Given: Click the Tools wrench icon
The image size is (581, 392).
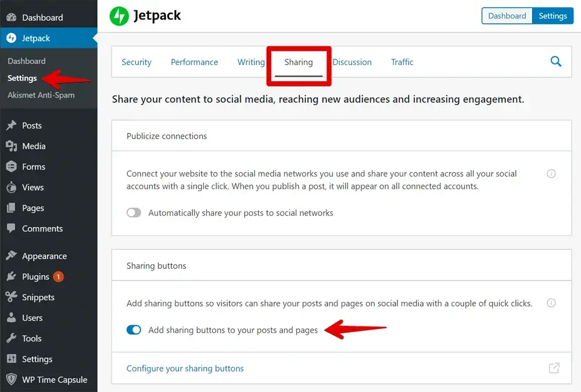Looking at the screenshot, I should (x=12, y=338).
